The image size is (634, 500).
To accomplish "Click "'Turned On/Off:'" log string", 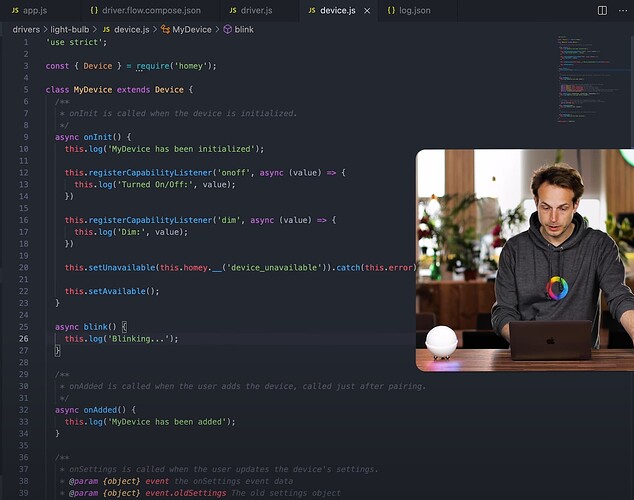I will click(155, 184).
